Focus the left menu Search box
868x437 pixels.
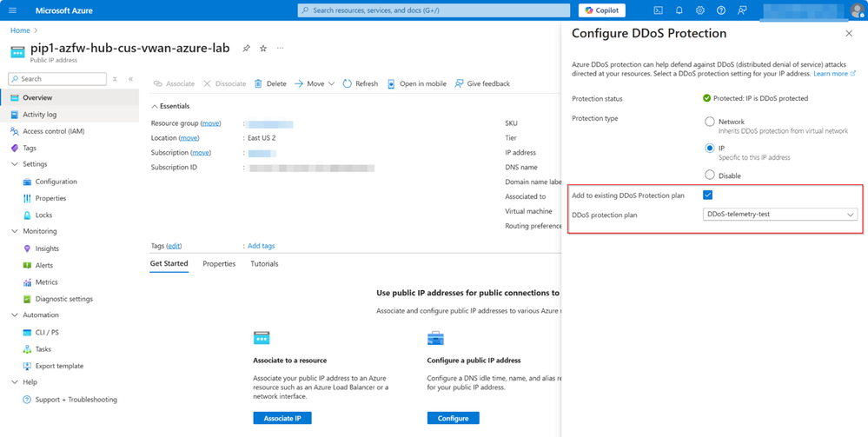pyautogui.click(x=57, y=79)
